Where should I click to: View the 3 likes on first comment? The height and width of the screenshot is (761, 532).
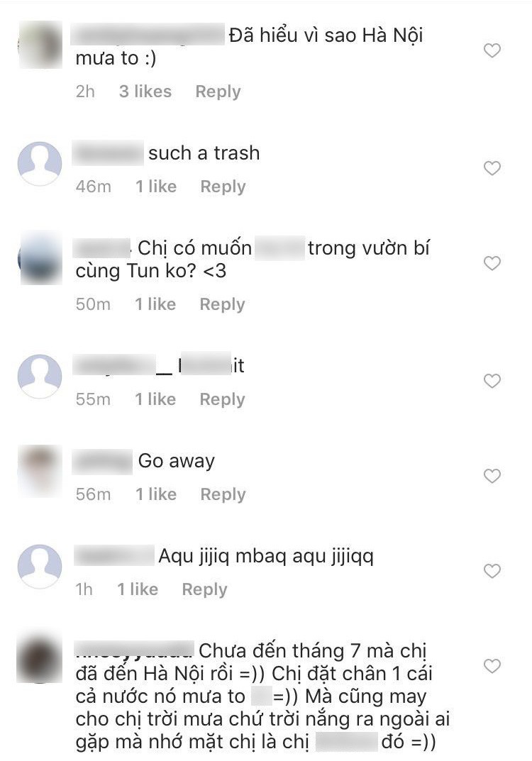point(145,91)
